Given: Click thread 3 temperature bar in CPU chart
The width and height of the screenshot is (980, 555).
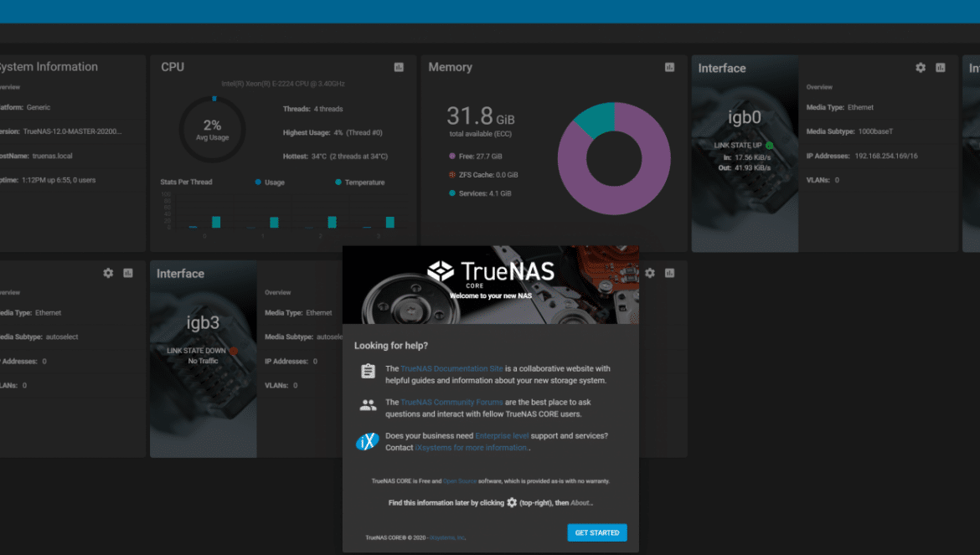Looking at the screenshot, I should tap(390, 222).
